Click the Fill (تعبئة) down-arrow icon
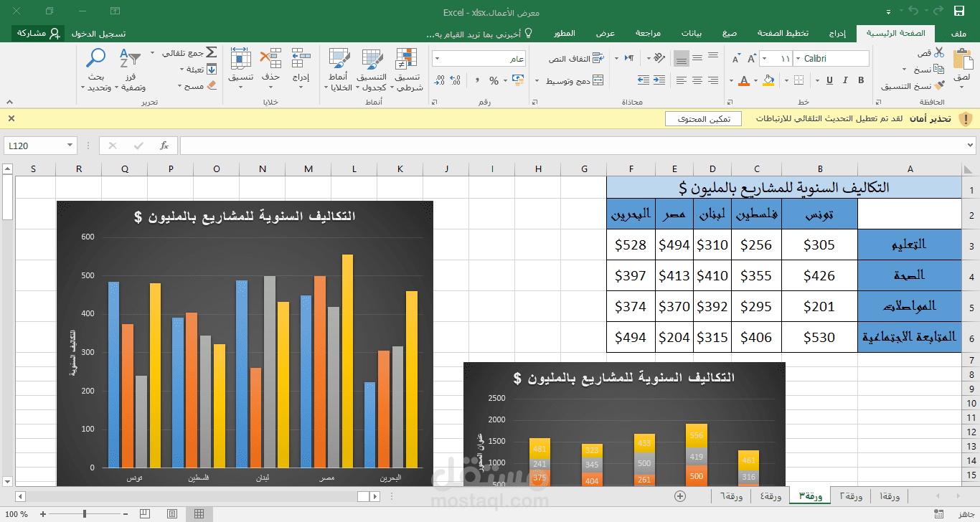Image resolution: width=980 pixels, height=522 pixels. [212, 70]
